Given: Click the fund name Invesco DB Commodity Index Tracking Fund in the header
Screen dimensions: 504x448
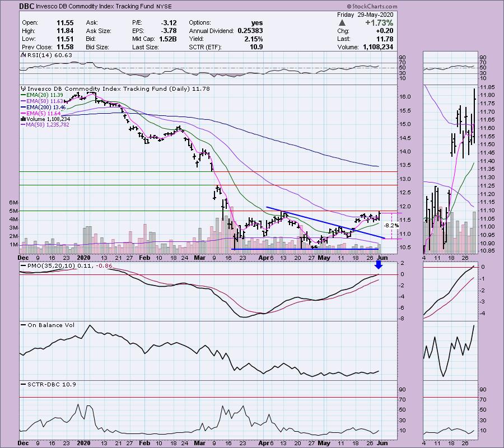Looking at the screenshot, I should [95, 6].
